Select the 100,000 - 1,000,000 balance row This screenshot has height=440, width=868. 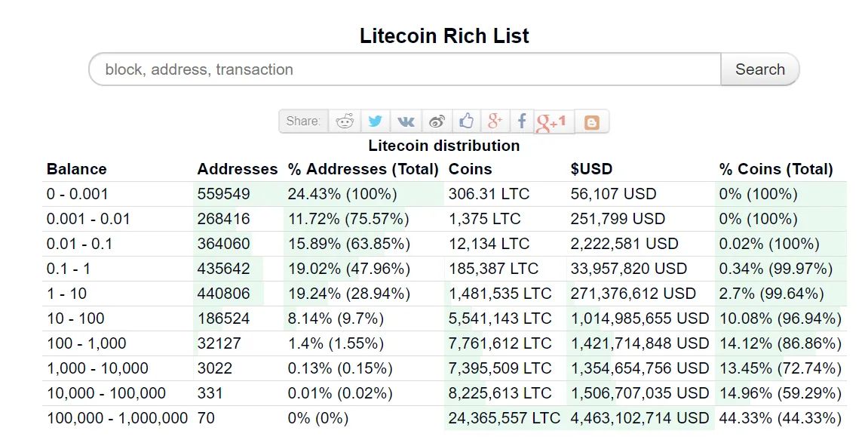coord(117,418)
